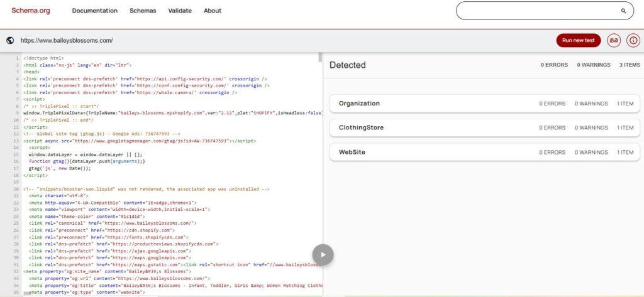Open the Documentation menu item

pos(95,11)
